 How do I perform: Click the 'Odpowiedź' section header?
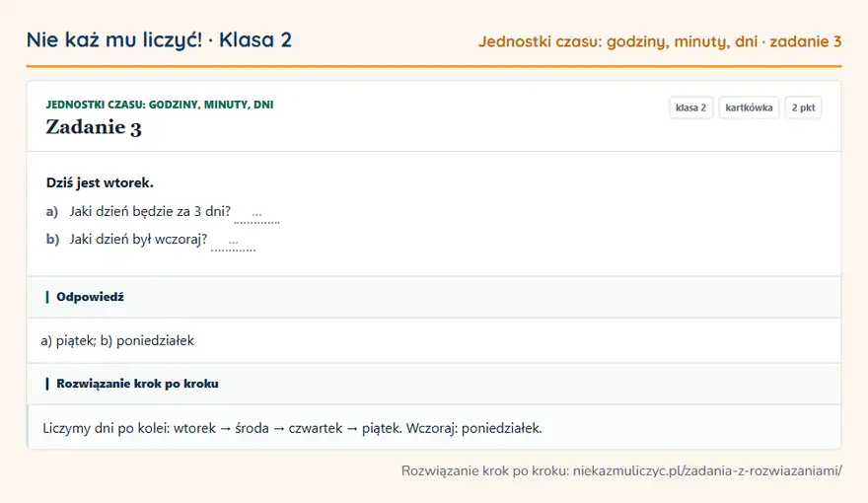coord(434,297)
